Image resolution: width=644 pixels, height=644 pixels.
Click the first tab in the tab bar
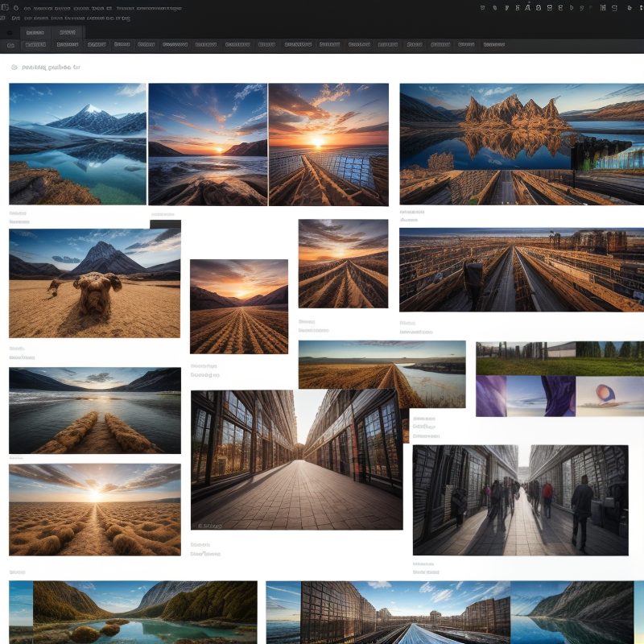click(x=35, y=32)
